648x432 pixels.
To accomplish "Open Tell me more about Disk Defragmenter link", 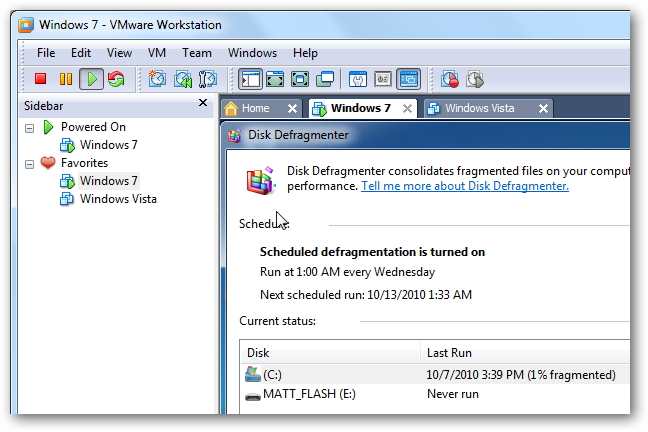I will 465,186.
